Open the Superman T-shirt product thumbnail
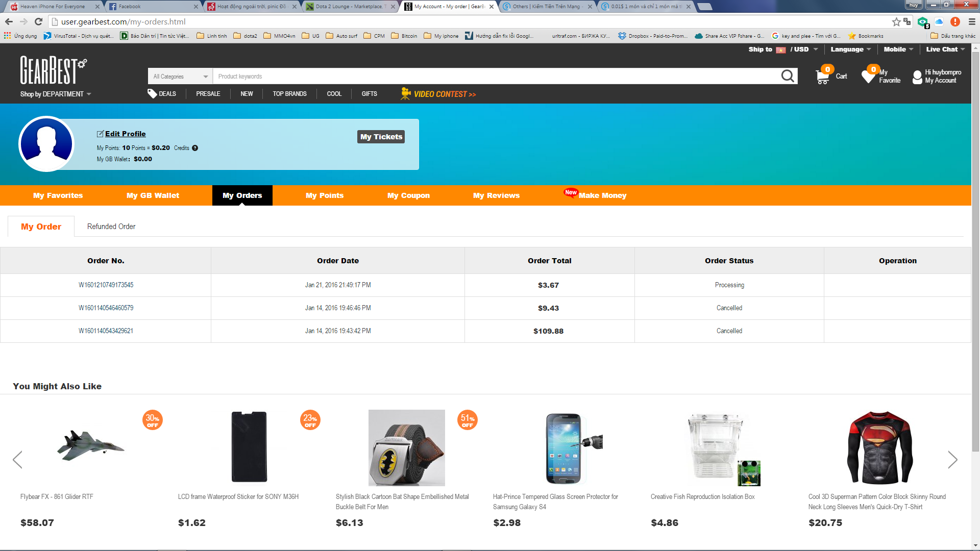The height and width of the screenshot is (551, 980). click(x=878, y=448)
